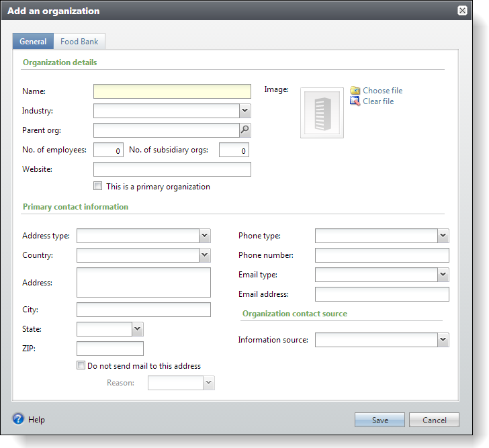Check 'This is a primary organization' box
The width and height of the screenshot is (489, 448).
[x=98, y=186]
